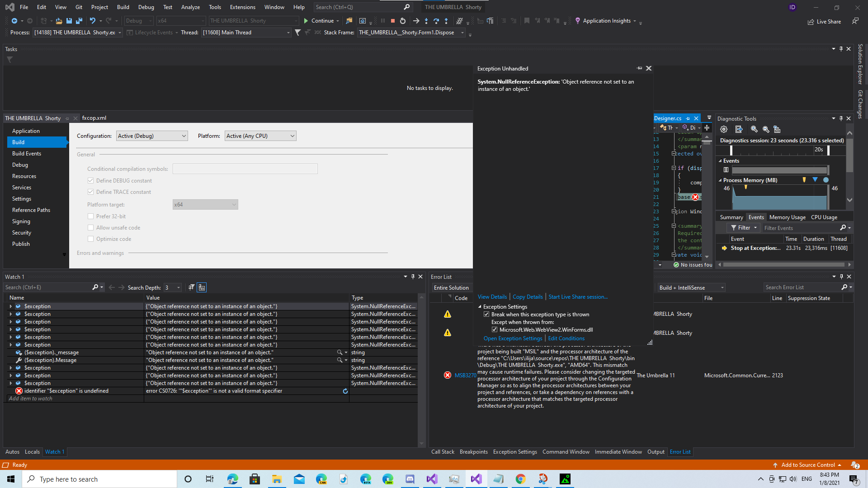The height and width of the screenshot is (488, 868).
Task: Expand the first $exception watch row
Action: (x=11, y=306)
